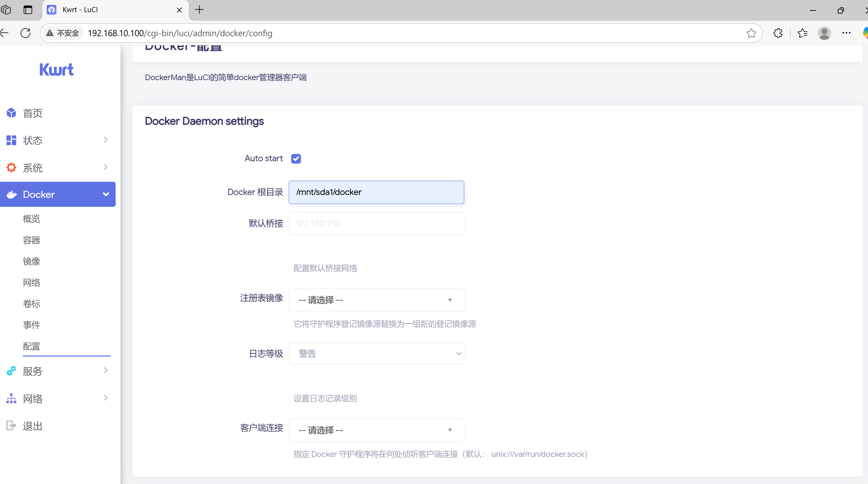Open the browser profile avatar
The width and height of the screenshot is (868, 484).
click(x=824, y=33)
